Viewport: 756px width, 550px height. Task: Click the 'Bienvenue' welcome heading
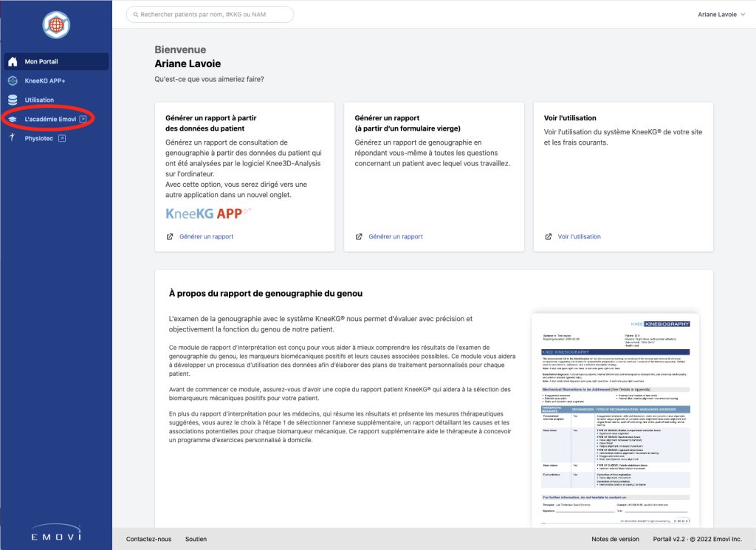[x=180, y=49]
